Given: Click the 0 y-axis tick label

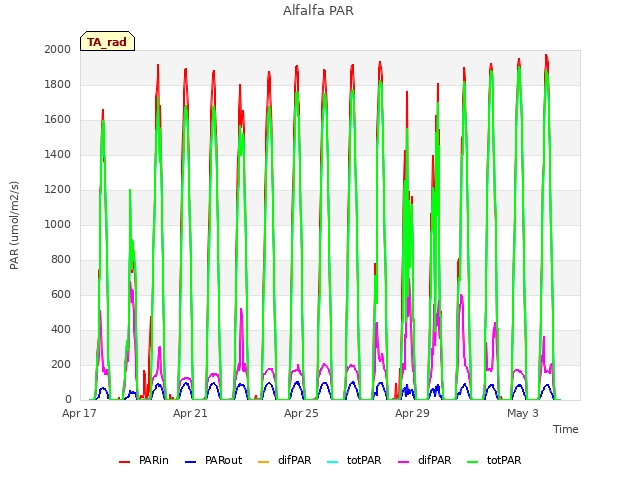Looking at the screenshot, I should pyautogui.click(x=68, y=400).
